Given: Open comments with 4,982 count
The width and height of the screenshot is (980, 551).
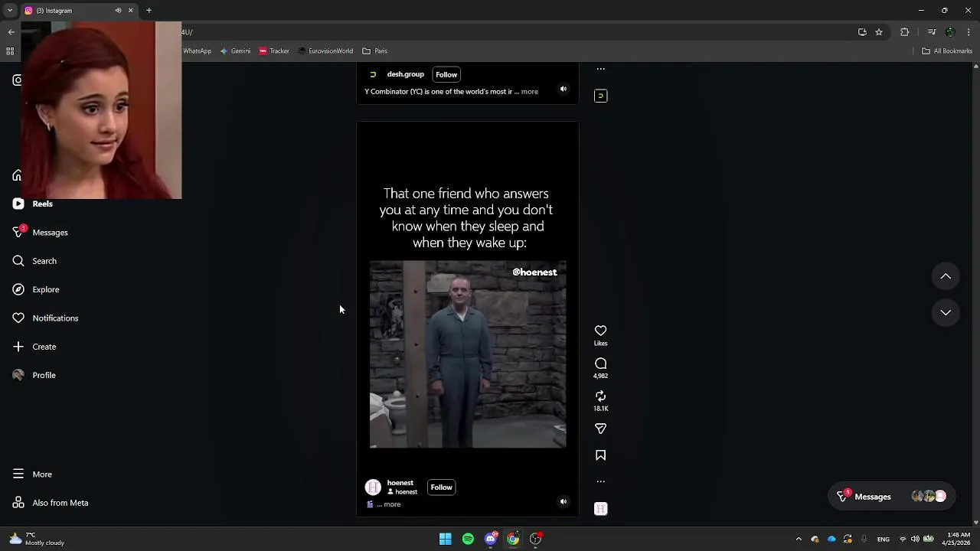Looking at the screenshot, I should tap(600, 364).
